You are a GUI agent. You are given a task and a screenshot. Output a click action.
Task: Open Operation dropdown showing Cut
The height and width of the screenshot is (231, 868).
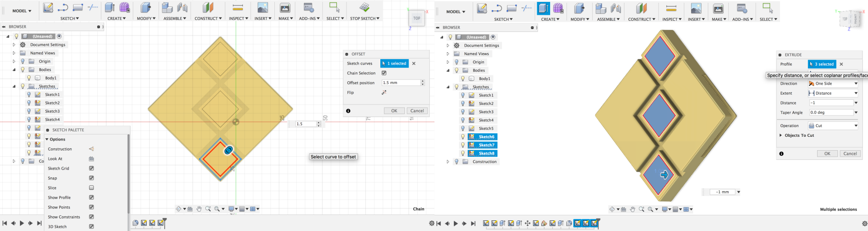point(833,126)
